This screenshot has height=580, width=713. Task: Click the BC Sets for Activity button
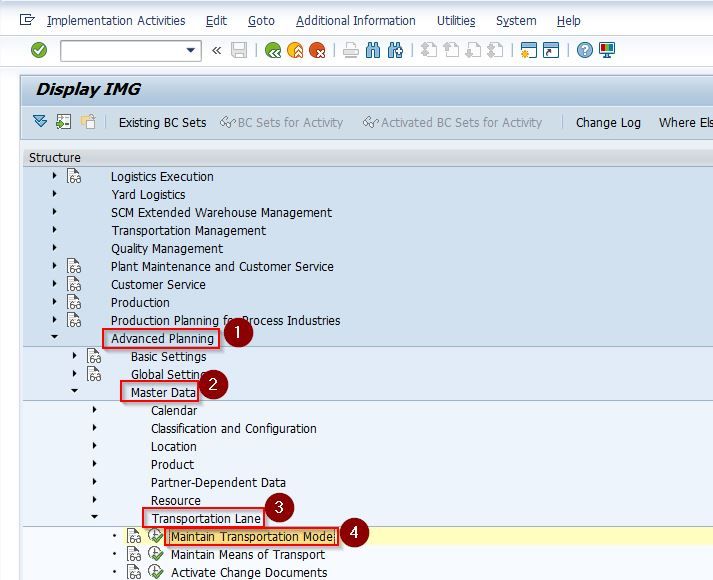(281, 123)
